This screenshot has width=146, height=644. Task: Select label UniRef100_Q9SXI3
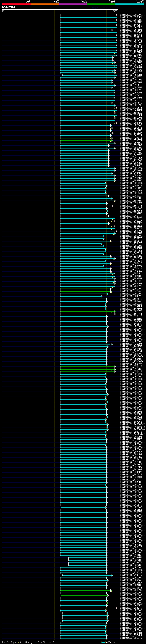tap(131, 186)
